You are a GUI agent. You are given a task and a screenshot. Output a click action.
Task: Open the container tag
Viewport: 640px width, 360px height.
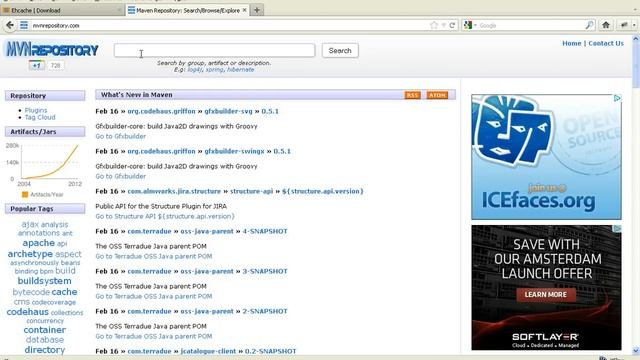pos(44,330)
